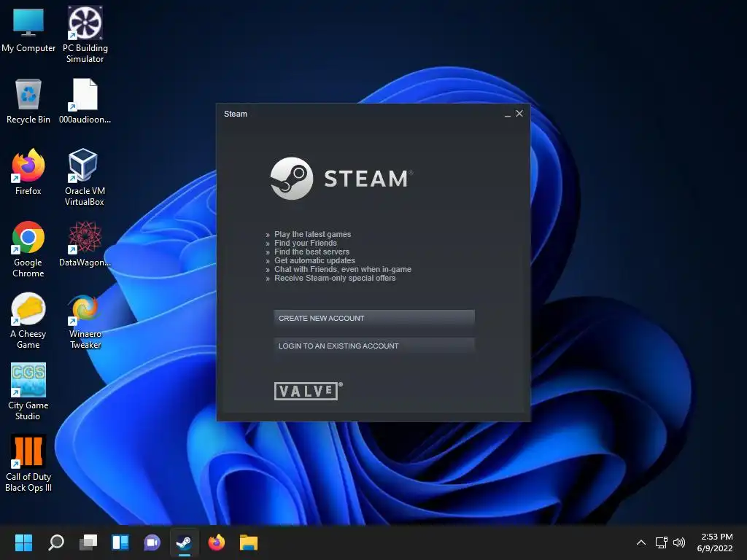Select the DataWagon desktop shortcut
This screenshot has width=747, height=560.
point(85,244)
